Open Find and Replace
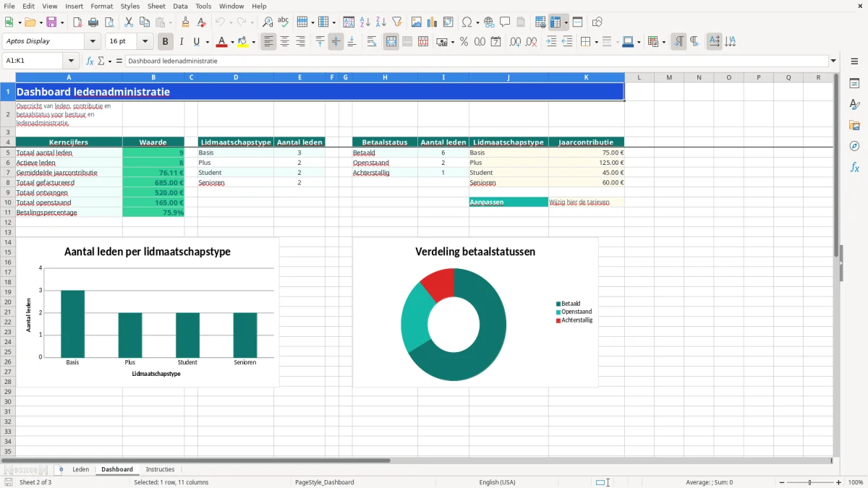868x488 pixels. point(268,22)
